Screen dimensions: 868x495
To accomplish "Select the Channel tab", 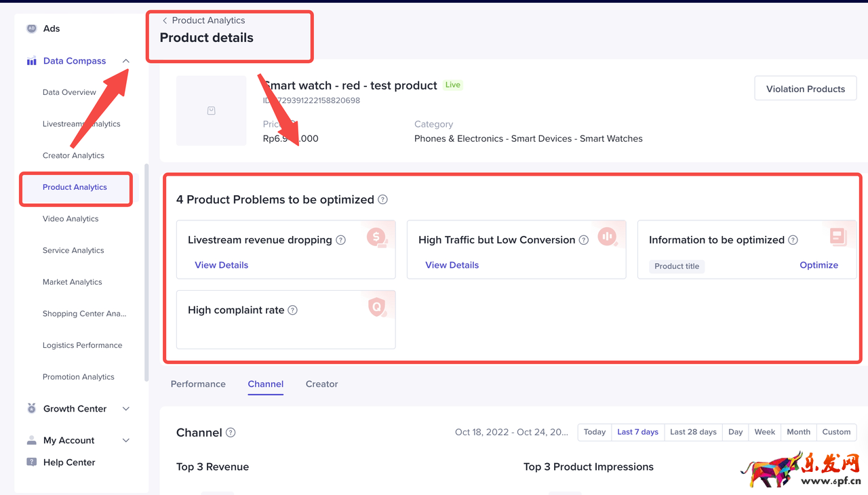I will pos(266,384).
